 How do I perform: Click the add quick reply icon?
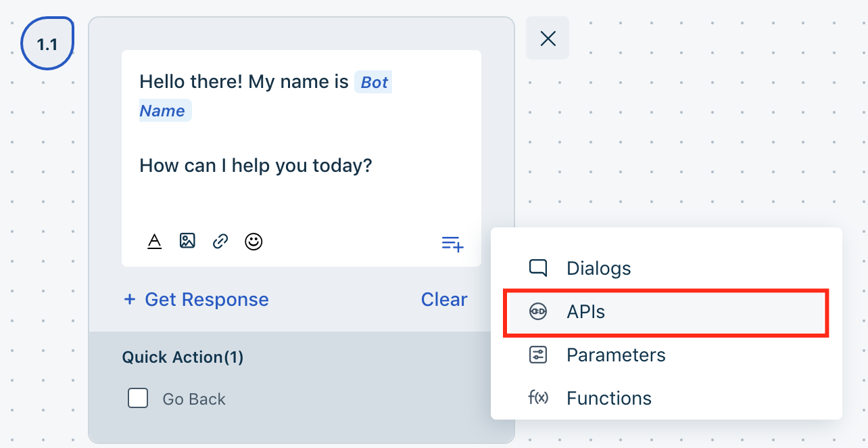pos(452,244)
